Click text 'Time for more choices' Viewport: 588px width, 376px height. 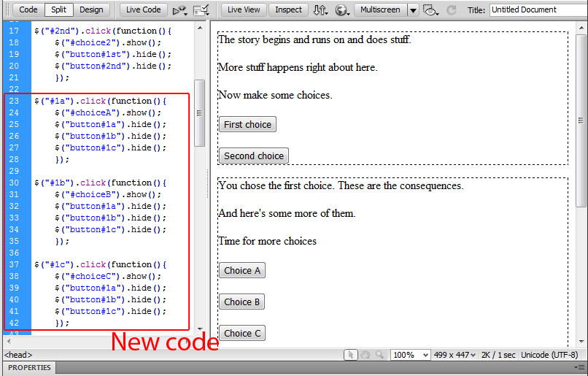click(x=268, y=241)
